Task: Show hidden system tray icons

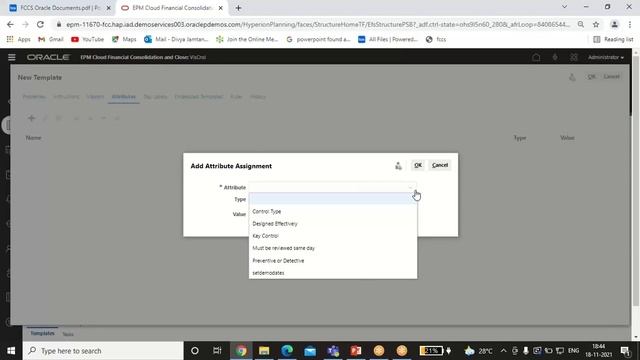Action: [x=503, y=351]
